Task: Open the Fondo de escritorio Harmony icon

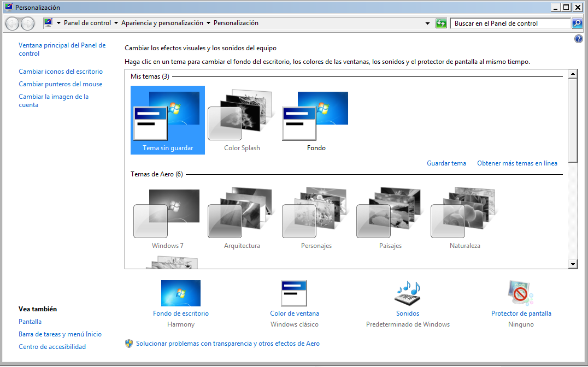Action: click(181, 293)
